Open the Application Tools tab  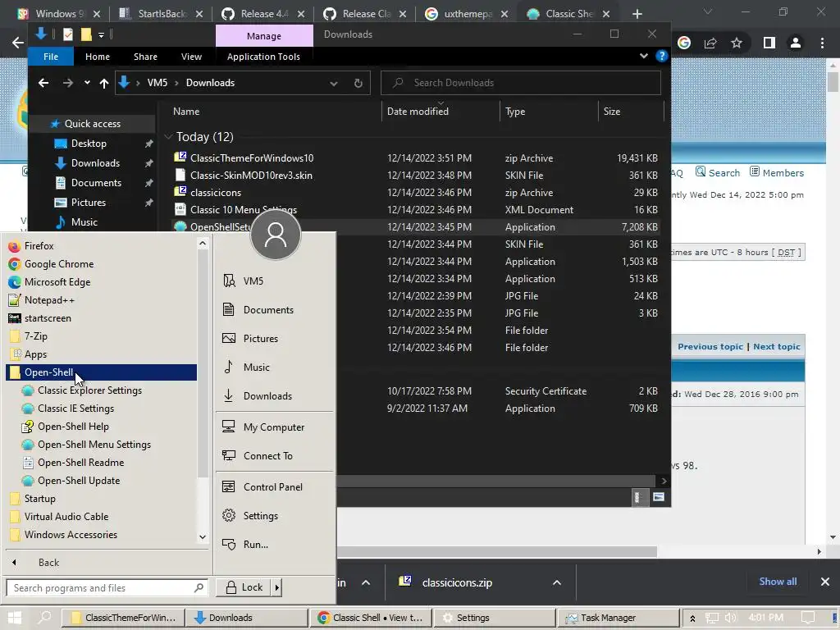point(263,57)
